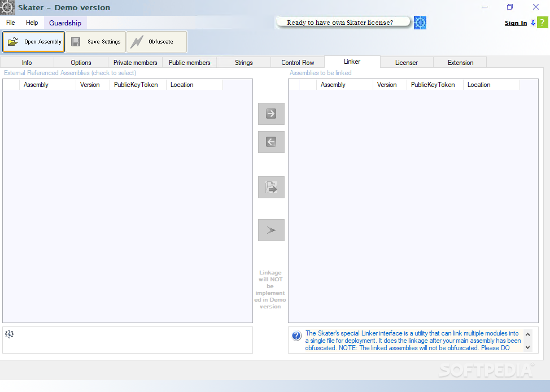Image resolution: width=550 pixels, height=392 pixels.
Task: Click the 'Ready to have own Skater license?' banner
Action: (343, 23)
